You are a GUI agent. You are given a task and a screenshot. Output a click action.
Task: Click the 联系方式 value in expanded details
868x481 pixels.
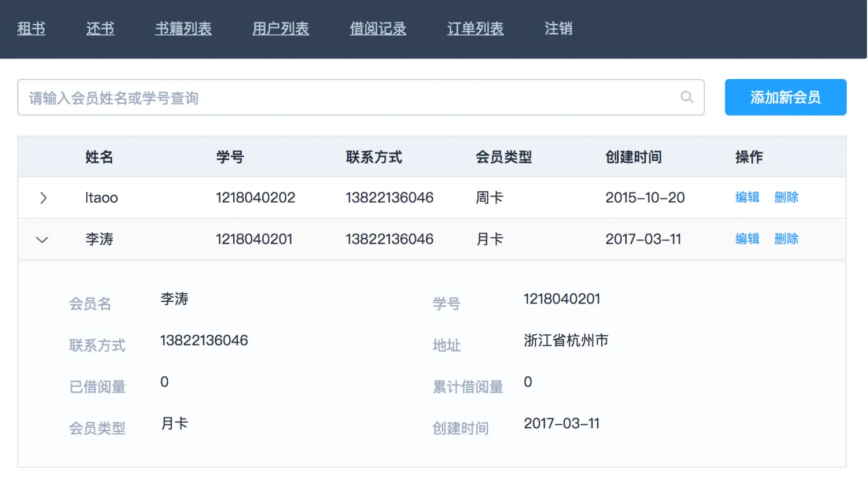pos(204,341)
